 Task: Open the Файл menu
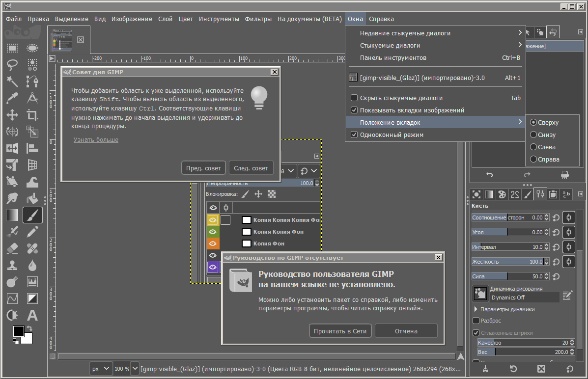coord(14,19)
